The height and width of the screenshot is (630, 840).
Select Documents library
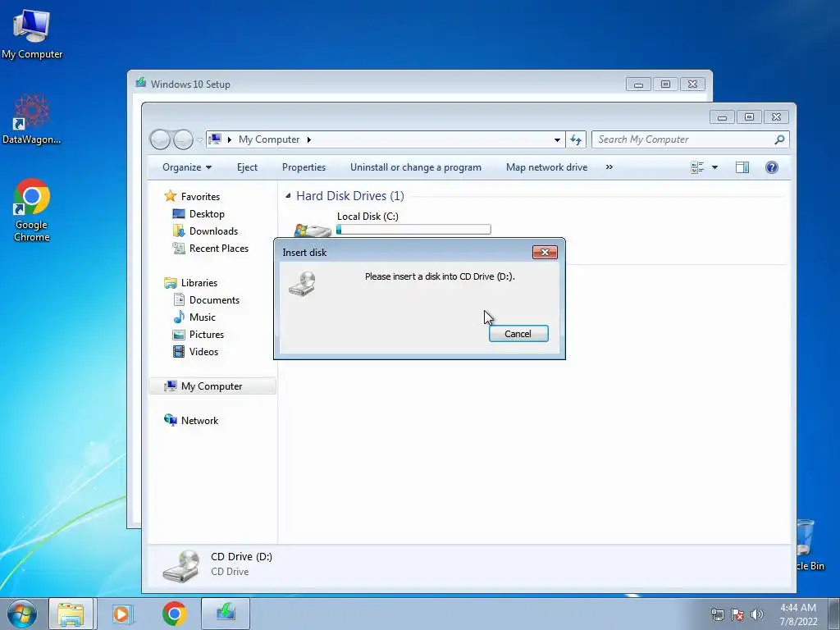coord(214,300)
